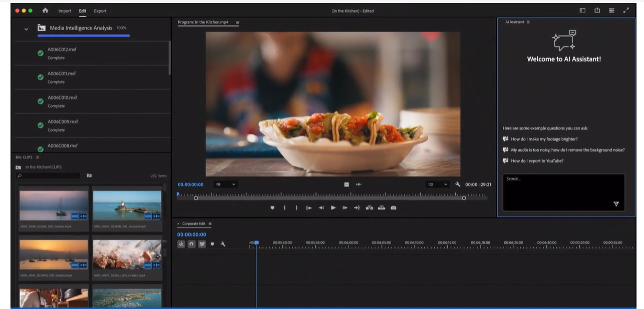Click the quick export share icon

tap(597, 10)
